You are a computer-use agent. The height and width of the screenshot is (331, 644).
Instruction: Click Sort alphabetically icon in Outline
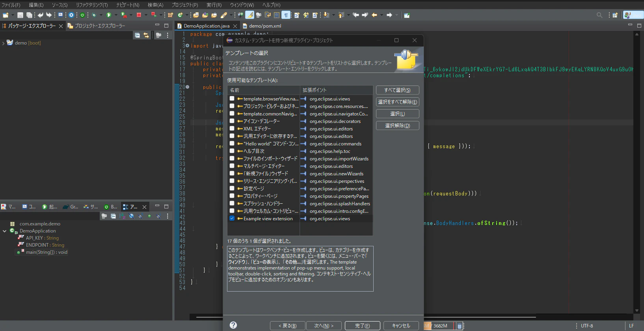click(122, 216)
